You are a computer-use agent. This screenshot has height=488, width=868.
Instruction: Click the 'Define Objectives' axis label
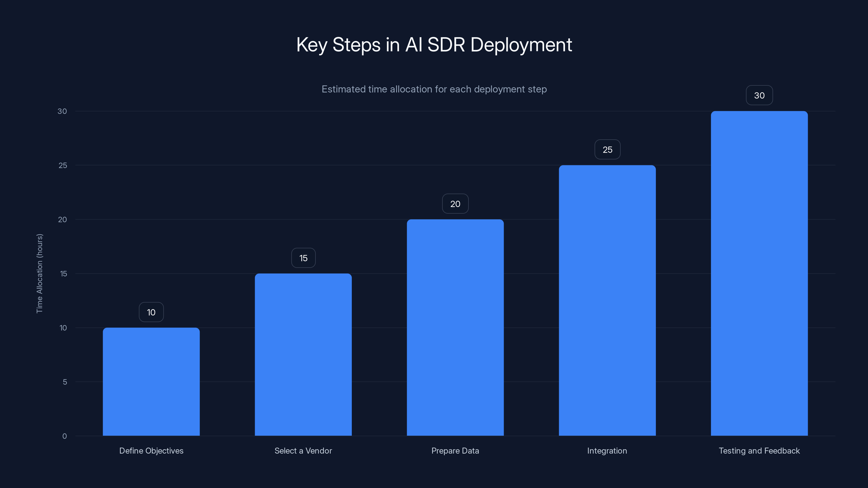[151, 451]
